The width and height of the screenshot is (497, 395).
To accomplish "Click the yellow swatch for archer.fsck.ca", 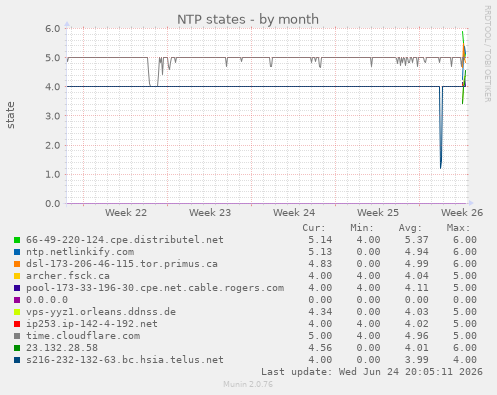I will [x=17, y=276].
